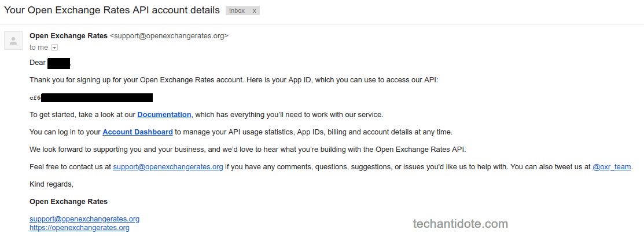644x244 pixels.
Task: Open the Documentation link
Action: (164, 115)
